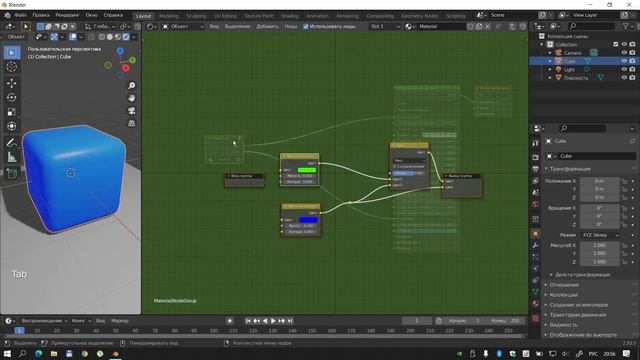Screen dimensions: 640x360
Task: Open the Slot 1 dropdown
Action: (x=385, y=27)
